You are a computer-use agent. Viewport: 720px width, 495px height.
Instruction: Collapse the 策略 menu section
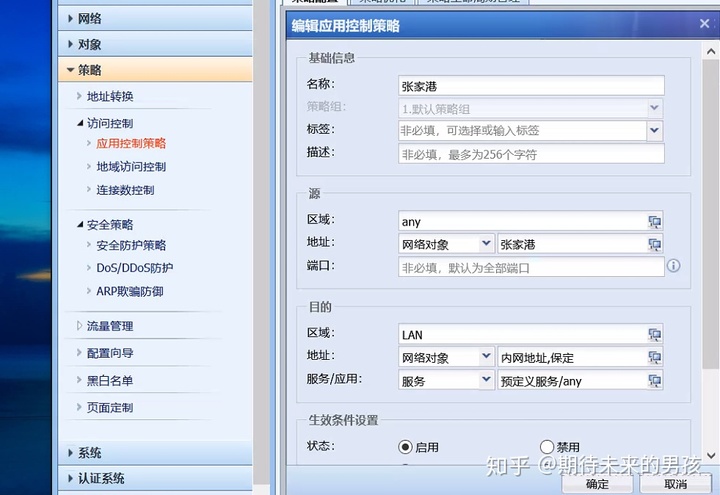155,70
